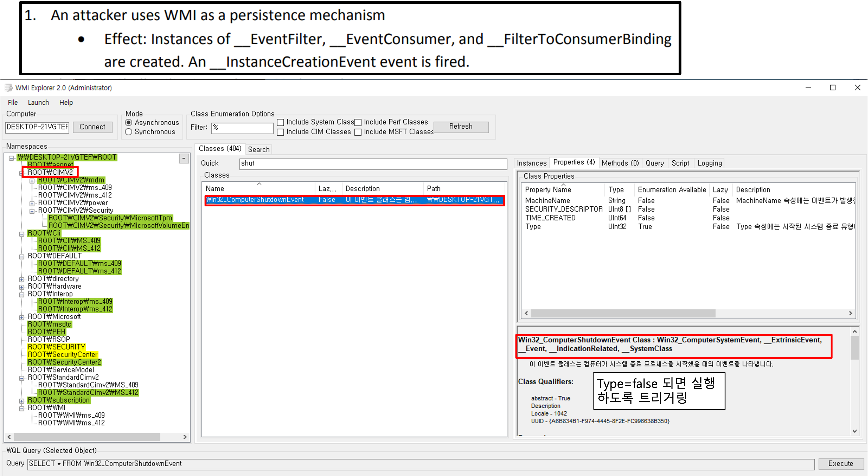Image resolution: width=868 pixels, height=476 pixels.
Task: Open the Methods (0) tab
Action: point(620,163)
